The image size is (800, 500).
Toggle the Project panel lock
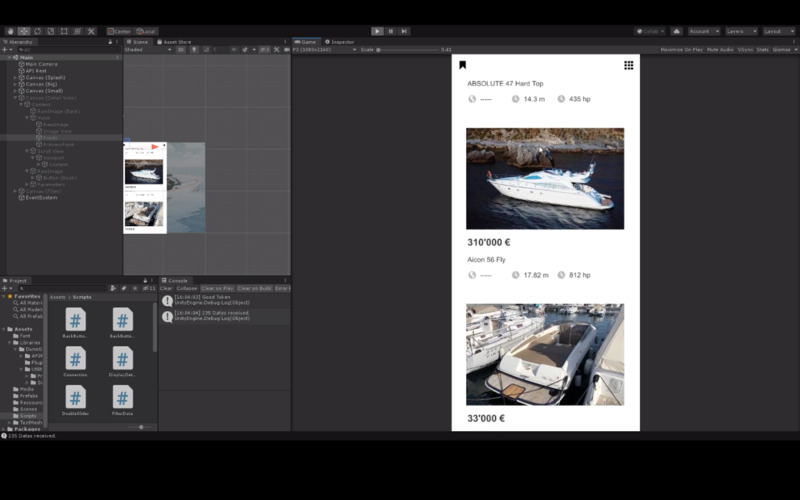[x=145, y=281]
